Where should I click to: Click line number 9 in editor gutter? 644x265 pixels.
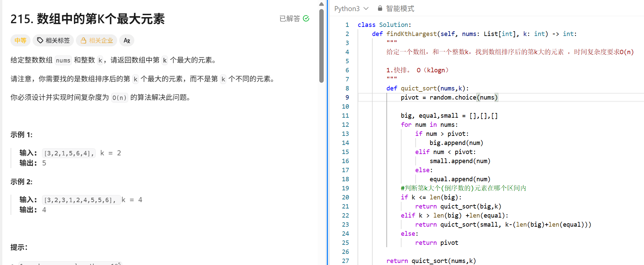pyautogui.click(x=347, y=98)
